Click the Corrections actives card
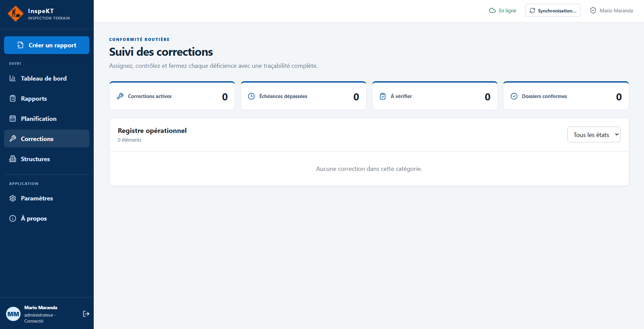Viewport: 644px width, 329px height. [172, 96]
